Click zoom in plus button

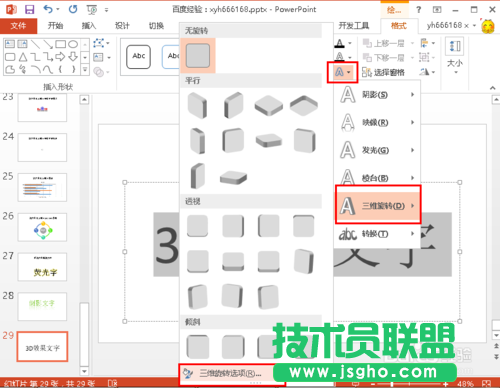445,384
